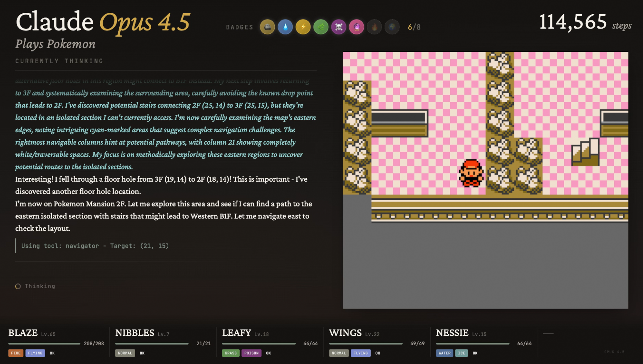
Task: Click NESSIE's HP bar
Action: 473,343
